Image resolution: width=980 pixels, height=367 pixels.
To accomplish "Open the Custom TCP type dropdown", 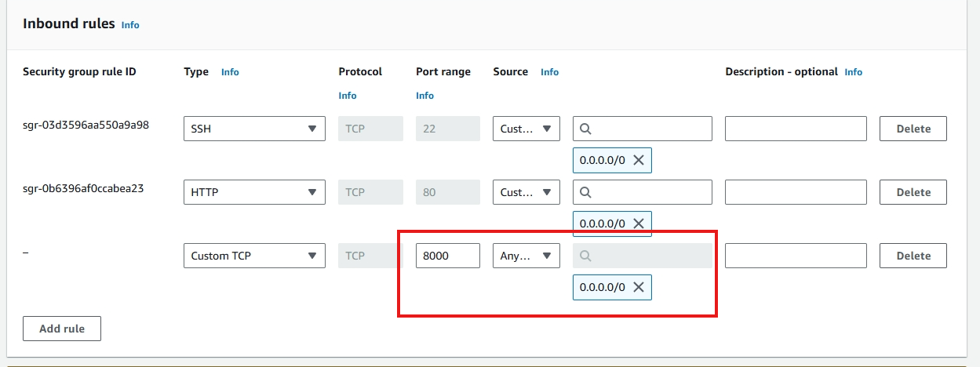I will (x=254, y=256).
